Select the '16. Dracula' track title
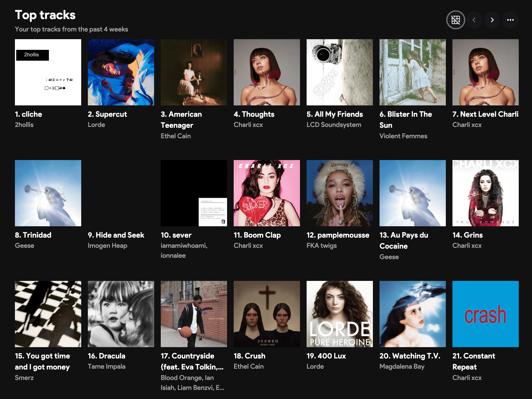This screenshot has height=399, width=532. tap(107, 356)
